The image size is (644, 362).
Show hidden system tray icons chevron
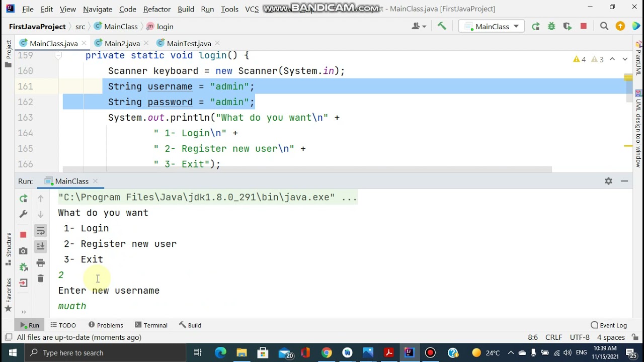coord(511,352)
